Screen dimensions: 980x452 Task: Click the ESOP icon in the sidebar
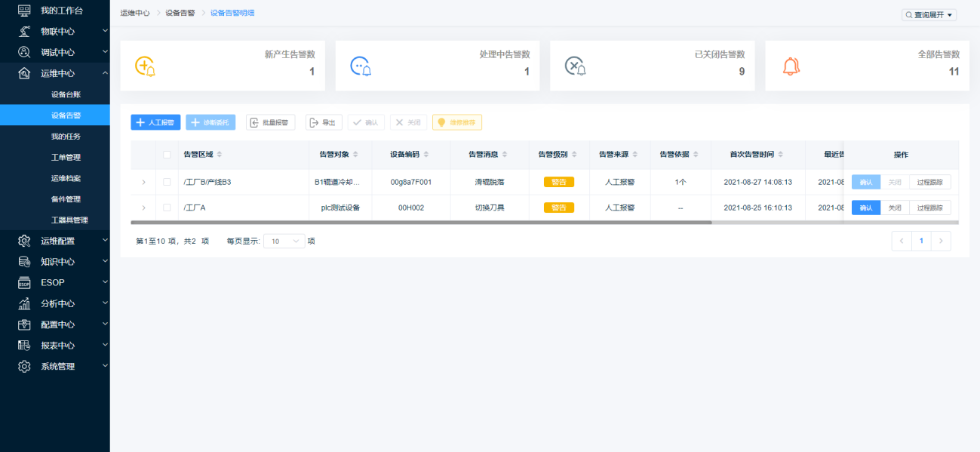tap(24, 283)
